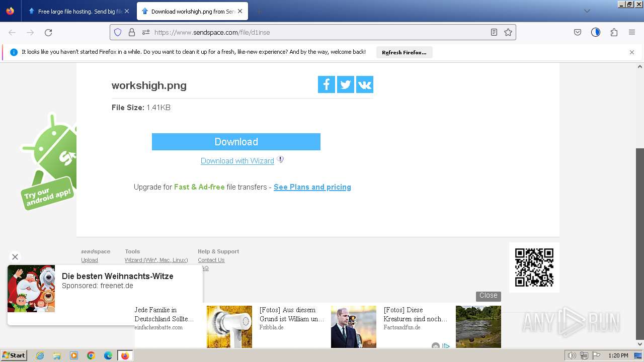The image size is (644, 362).
Task: Dismiss the Firefox refresh notification bar
Action: click(632, 52)
